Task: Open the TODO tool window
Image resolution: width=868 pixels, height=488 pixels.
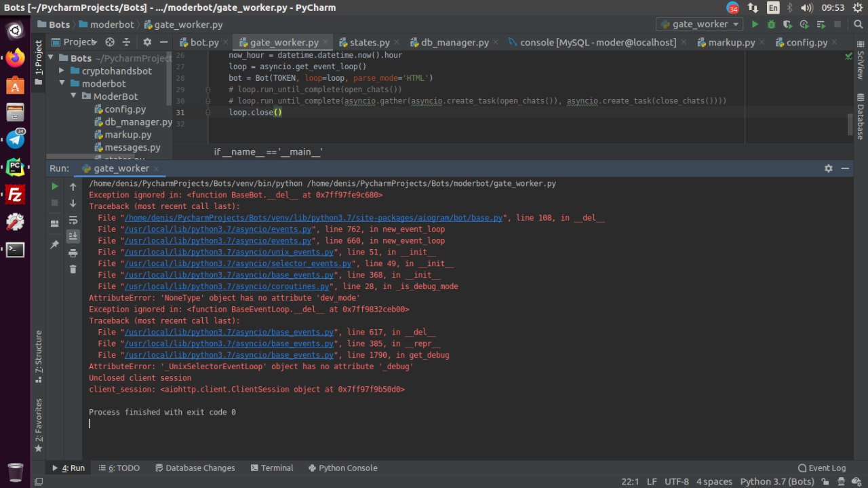Action: tap(119, 468)
